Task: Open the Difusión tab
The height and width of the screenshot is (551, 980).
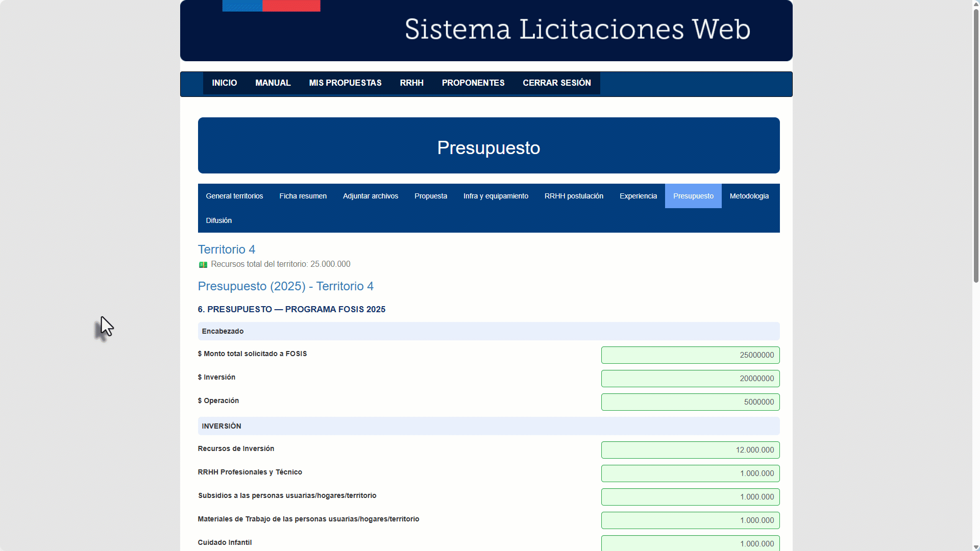Action: (218, 220)
